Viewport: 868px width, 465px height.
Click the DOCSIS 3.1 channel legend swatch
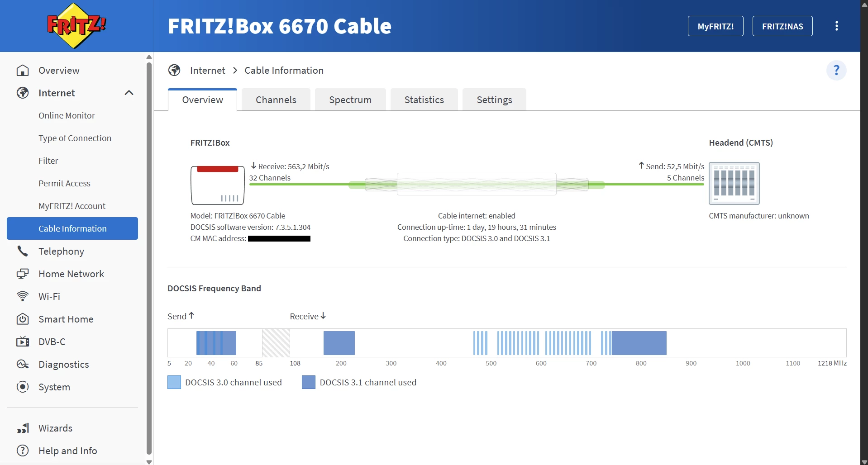coord(309,382)
